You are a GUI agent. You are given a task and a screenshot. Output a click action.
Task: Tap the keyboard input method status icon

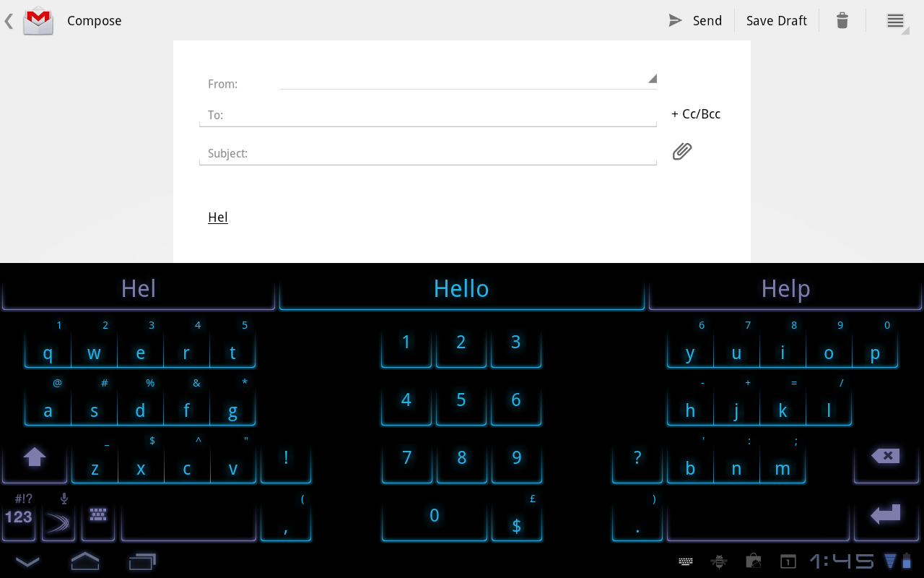(x=686, y=561)
